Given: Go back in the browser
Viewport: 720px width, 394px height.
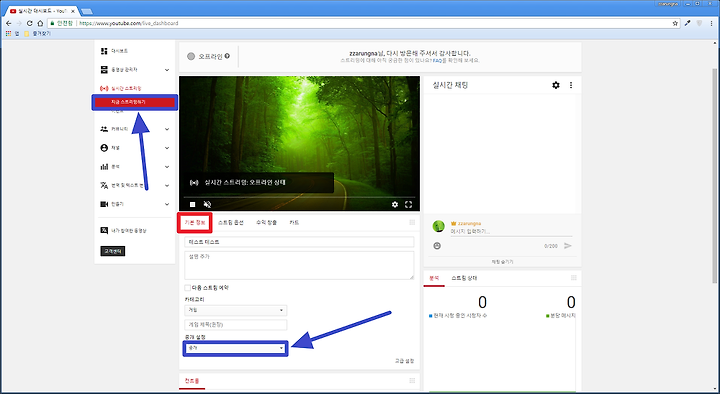Looking at the screenshot, I should click(x=8, y=23).
